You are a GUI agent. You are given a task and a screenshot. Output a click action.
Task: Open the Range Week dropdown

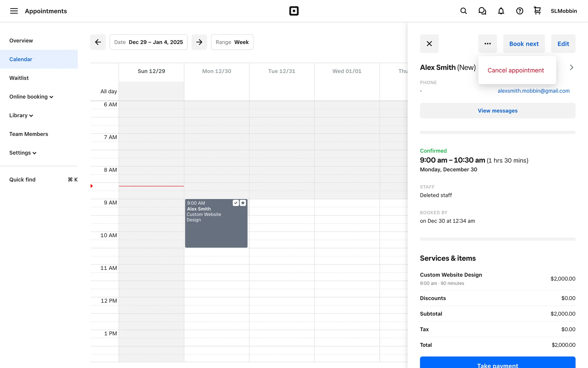tap(232, 42)
